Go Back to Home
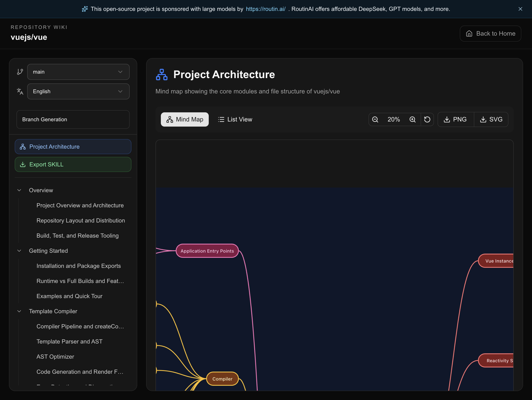This screenshot has width=532, height=400. pyautogui.click(x=490, y=33)
